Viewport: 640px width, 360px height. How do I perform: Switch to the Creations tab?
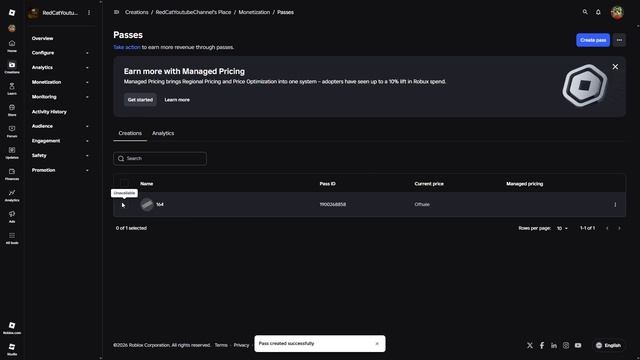point(130,133)
